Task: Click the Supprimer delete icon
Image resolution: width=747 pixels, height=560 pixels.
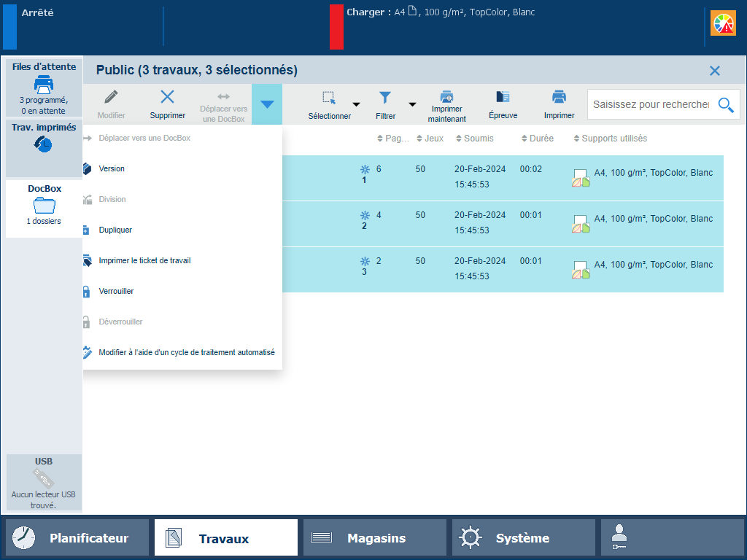Action: (x=167, y=98)
